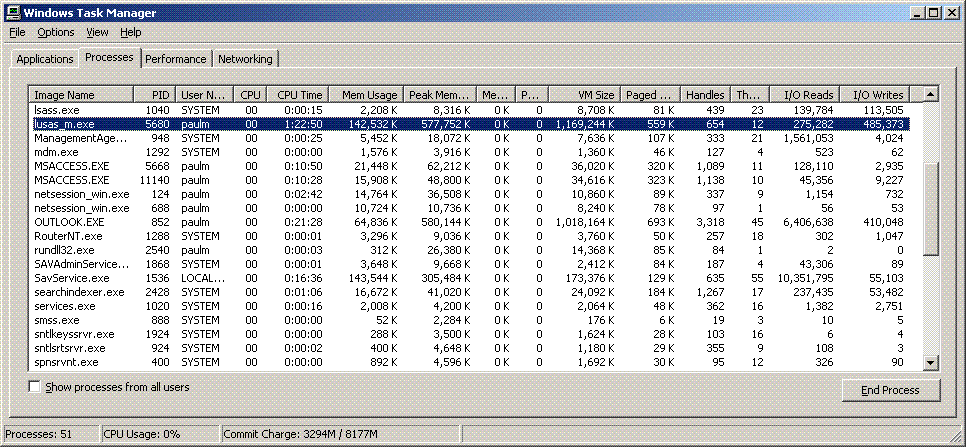Check 'Show processes from all users'
Image resolution: width=966 pixels, height=447 pixels.
pos(36,387)
